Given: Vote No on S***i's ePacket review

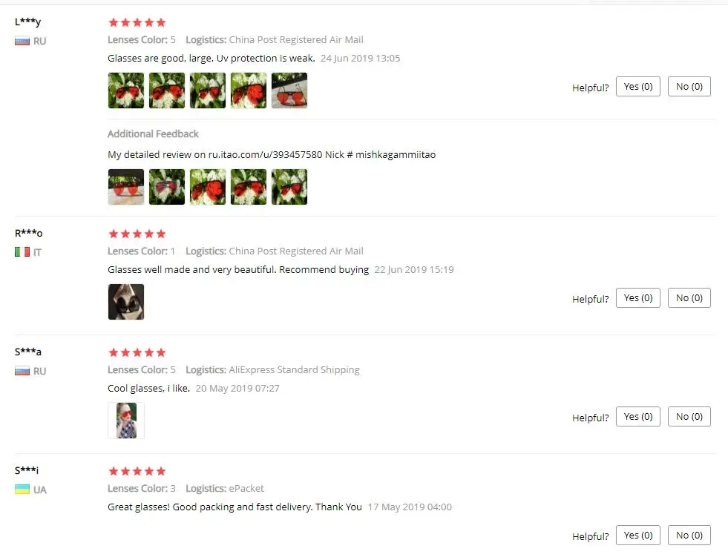Looking at the screenshot, I should [689, 536].
